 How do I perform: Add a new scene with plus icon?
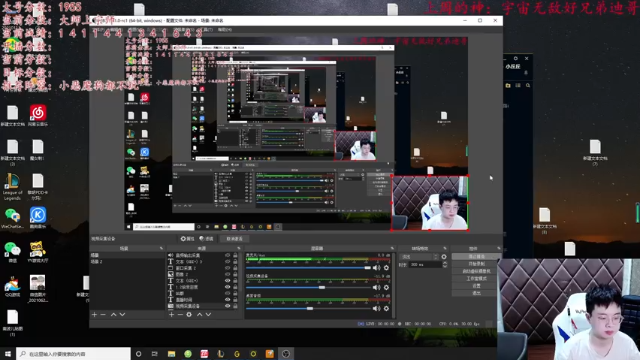tap(94, 315)
